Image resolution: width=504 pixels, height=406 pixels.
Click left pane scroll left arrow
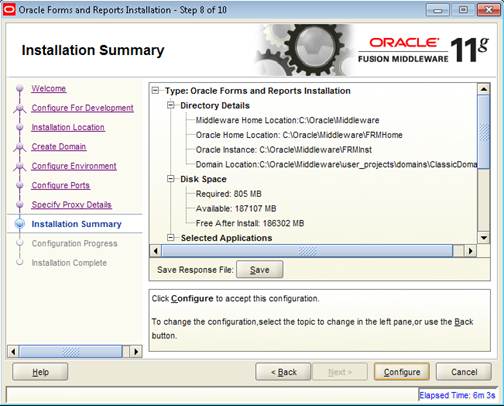pyautogui.click(x=13, y=352)
